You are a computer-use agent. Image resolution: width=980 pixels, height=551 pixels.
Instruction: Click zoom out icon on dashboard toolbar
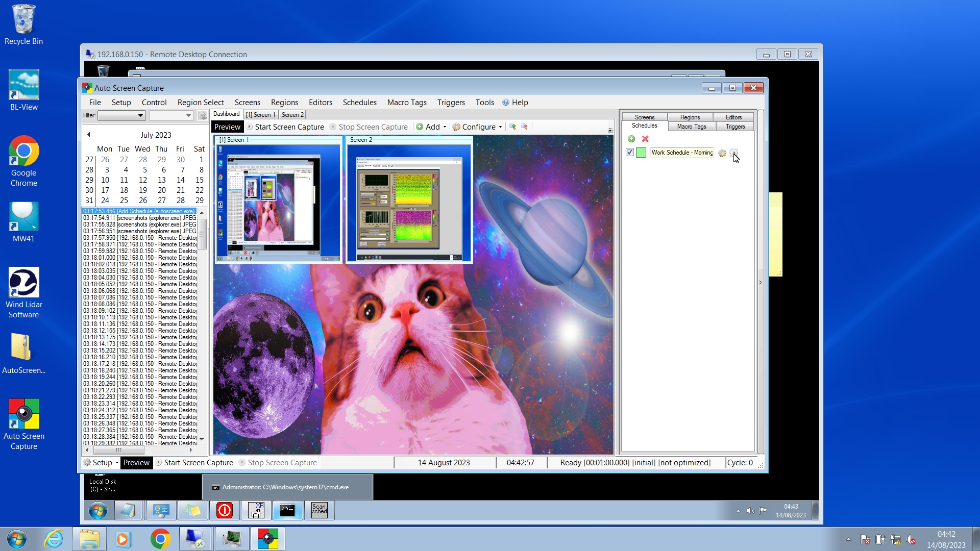click(x=524, y=127)
